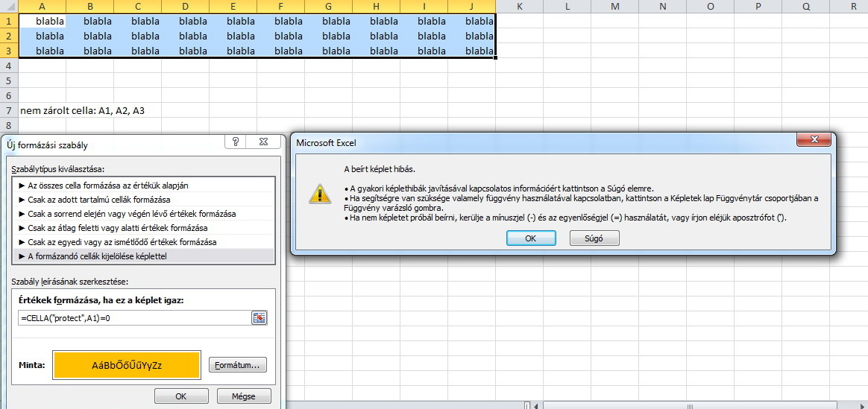Select column header E
The width and height of the screenshot is (868, 409).
pos(233,7)
